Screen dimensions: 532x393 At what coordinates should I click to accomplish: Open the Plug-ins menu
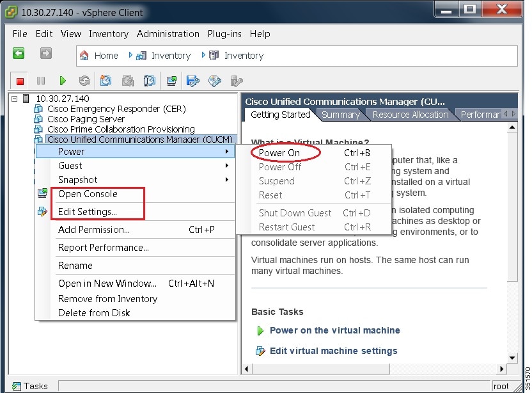tap(224, 34)
